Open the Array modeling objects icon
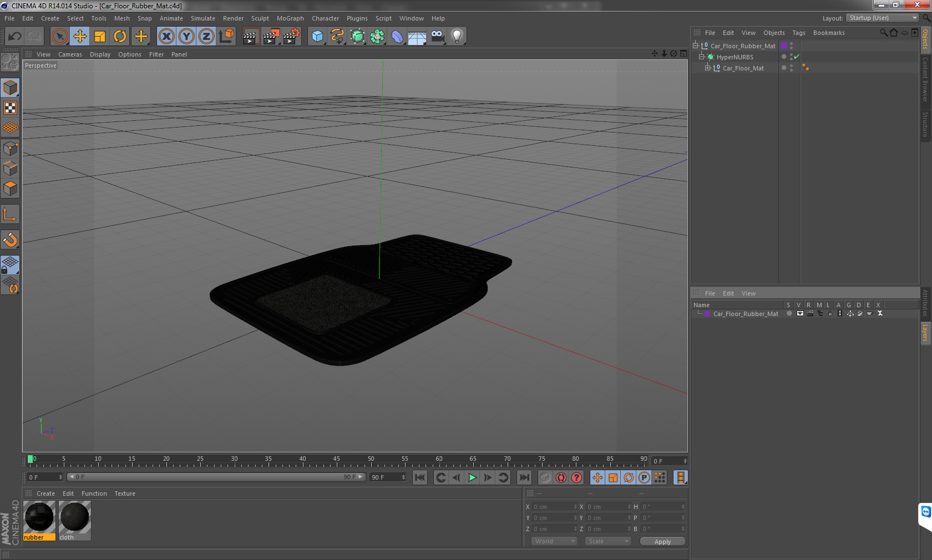Viewport: 932px width, 560px height. [377, 37]
